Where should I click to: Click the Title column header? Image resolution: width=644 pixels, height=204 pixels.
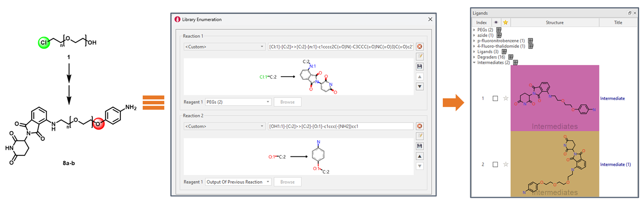pos(618,22)
